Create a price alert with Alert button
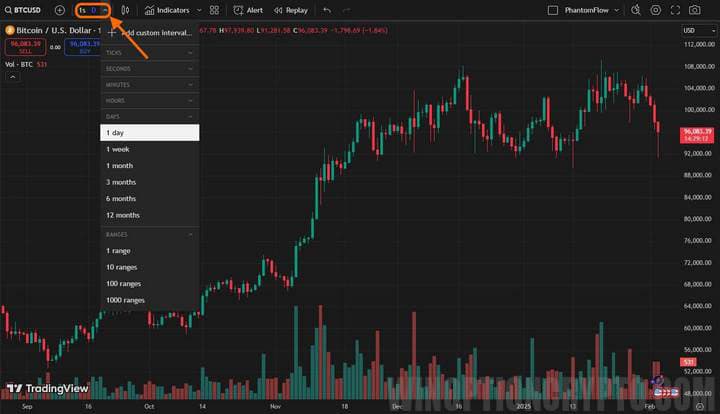 [x=248, y=10]
